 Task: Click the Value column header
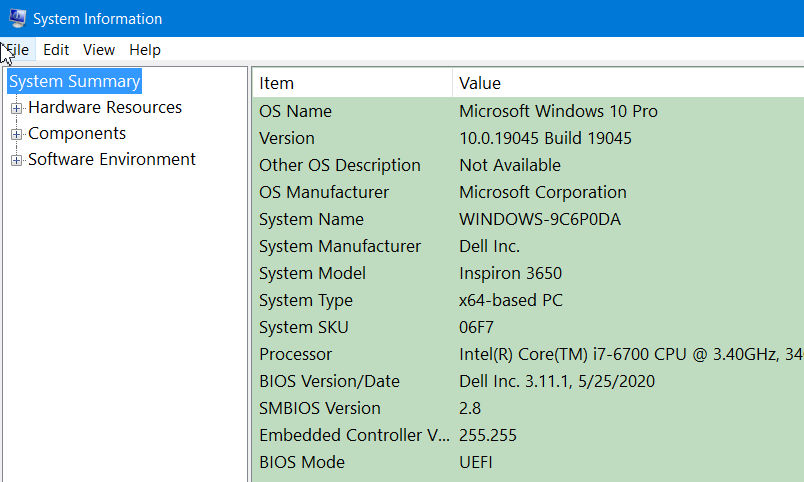629,83
